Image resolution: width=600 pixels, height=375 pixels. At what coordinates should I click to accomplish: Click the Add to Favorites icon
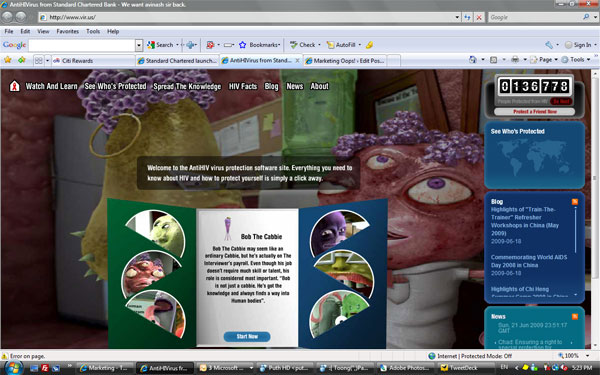(21, 60)
